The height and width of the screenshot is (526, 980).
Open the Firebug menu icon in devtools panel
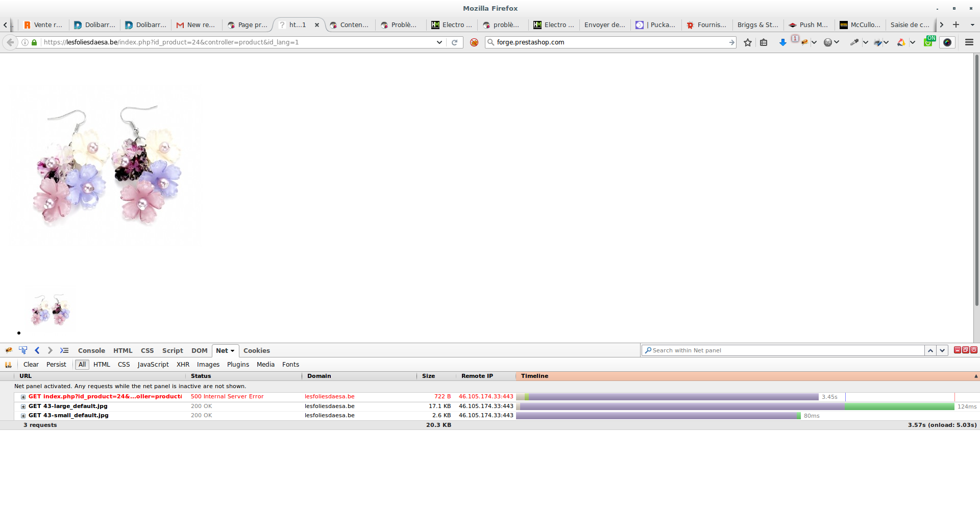pyautogui.click(x=9, y=350)
